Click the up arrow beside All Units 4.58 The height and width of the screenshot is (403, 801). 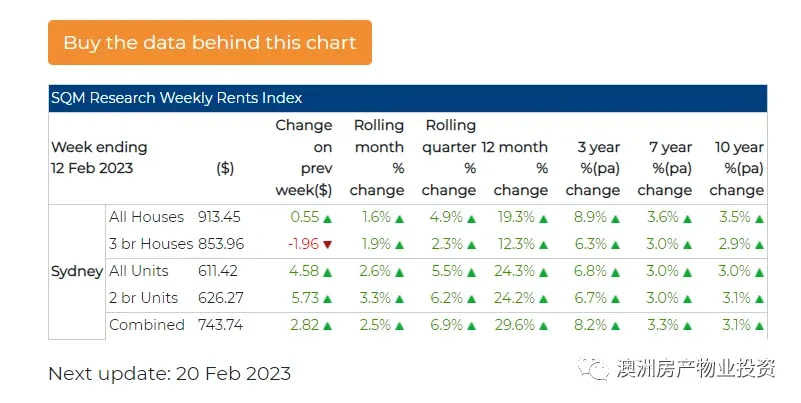pyautogui.click(x=328, y=272)
